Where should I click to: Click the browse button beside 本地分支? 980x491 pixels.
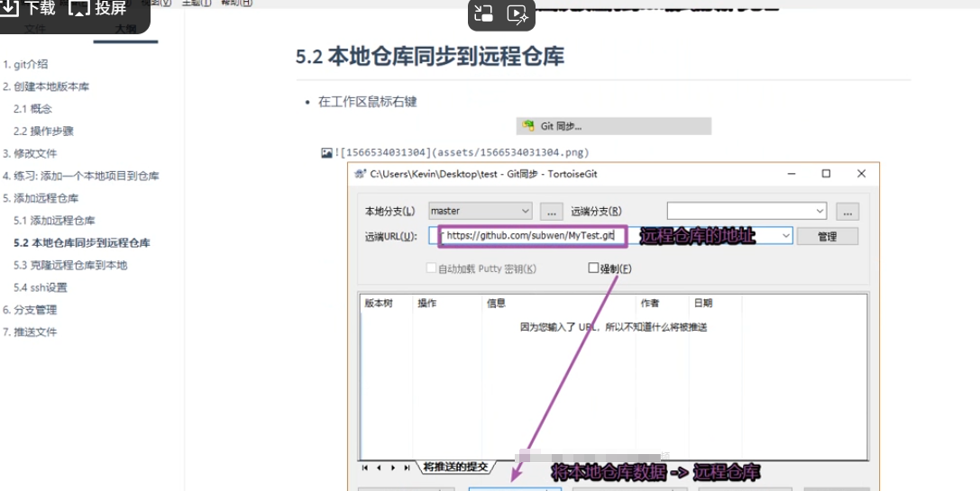pyautogui.click(x=551, y=211)
